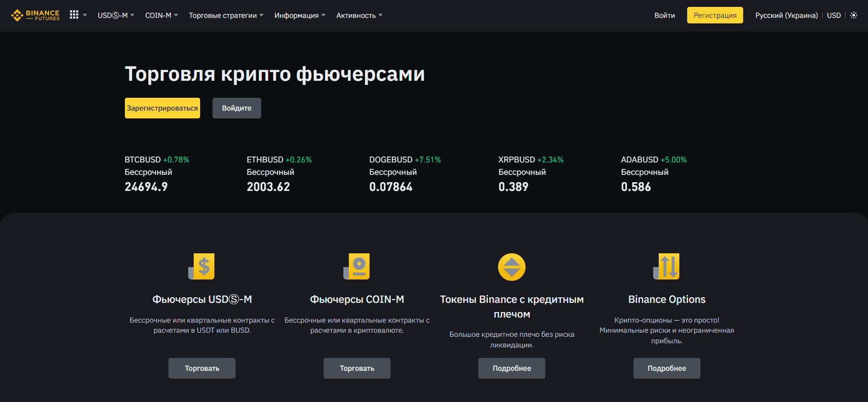Click Токены Binance с кредитным плечом heading
Screen dimensions: 868x402
(512, 307)
